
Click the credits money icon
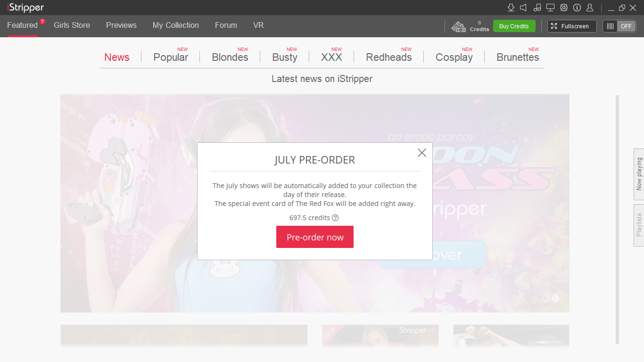[458, 26]
